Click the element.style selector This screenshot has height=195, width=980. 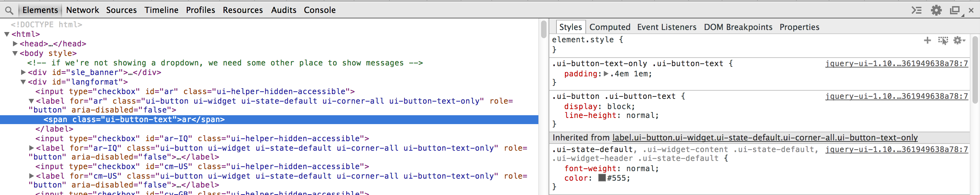point(583,40)
